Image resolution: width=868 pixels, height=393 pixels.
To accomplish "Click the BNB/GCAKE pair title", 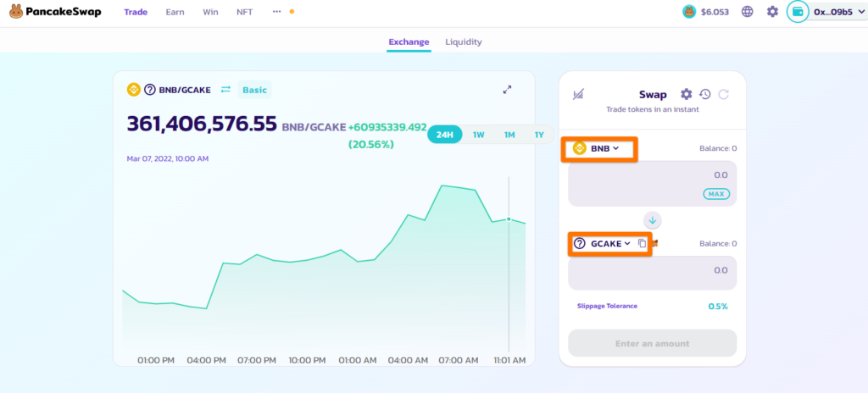I will tap(185, 90).
